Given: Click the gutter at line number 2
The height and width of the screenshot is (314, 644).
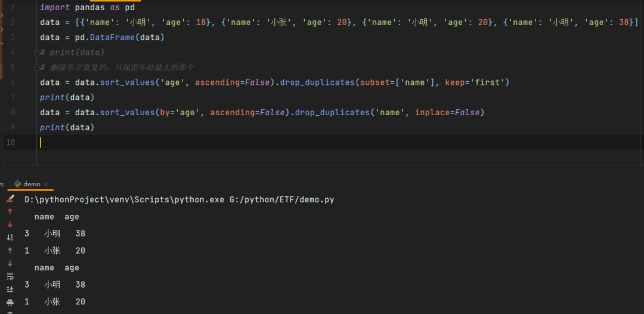Looking at the screenshot, I should pos(13,22).
